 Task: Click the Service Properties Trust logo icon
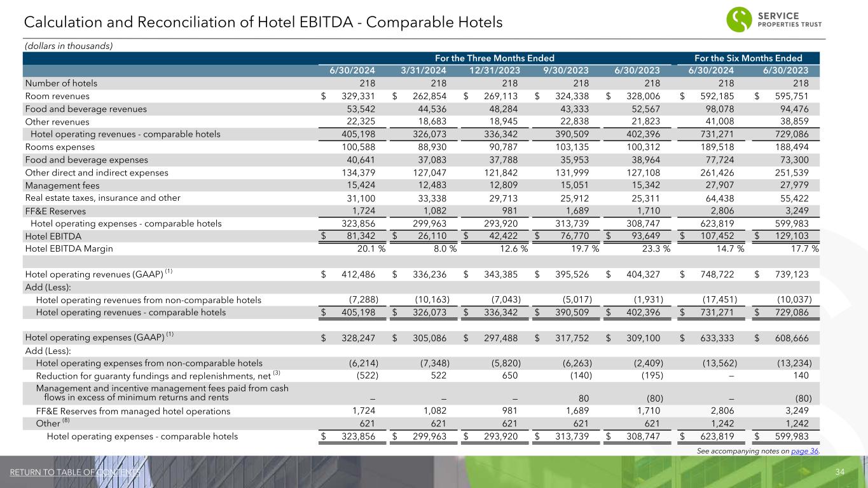point(738,20)
